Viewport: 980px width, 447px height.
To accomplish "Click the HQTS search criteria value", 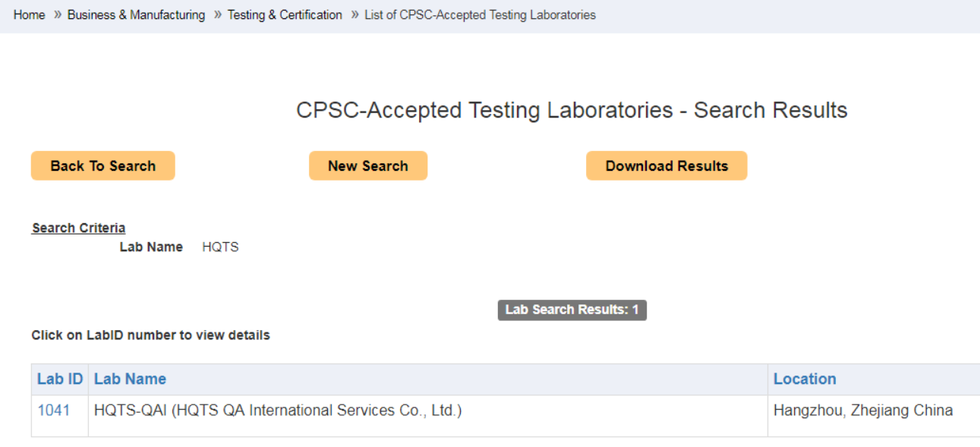I will pyautogui.click(x=220, y=247).
